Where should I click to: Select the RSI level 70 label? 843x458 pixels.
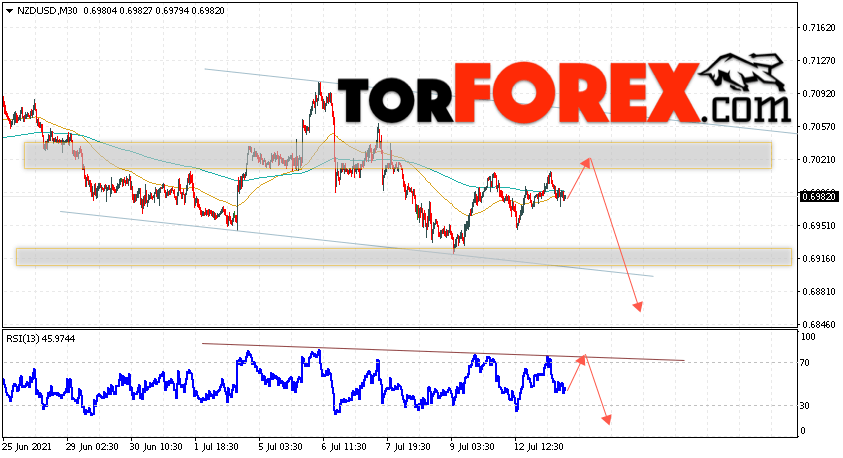tap(805, 363)
